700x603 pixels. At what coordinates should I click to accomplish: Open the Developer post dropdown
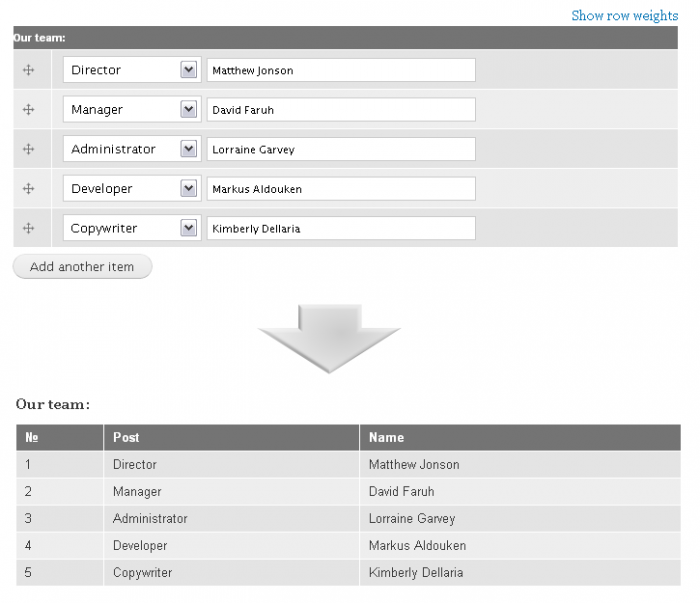132,188
